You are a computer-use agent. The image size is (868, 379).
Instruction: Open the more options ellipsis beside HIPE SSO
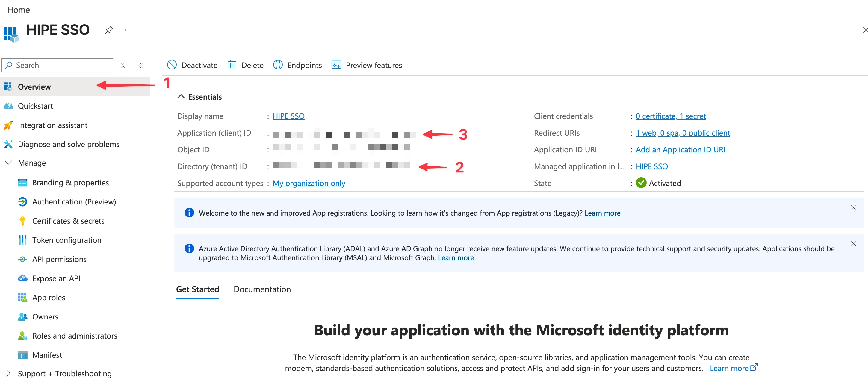[128, 30]
